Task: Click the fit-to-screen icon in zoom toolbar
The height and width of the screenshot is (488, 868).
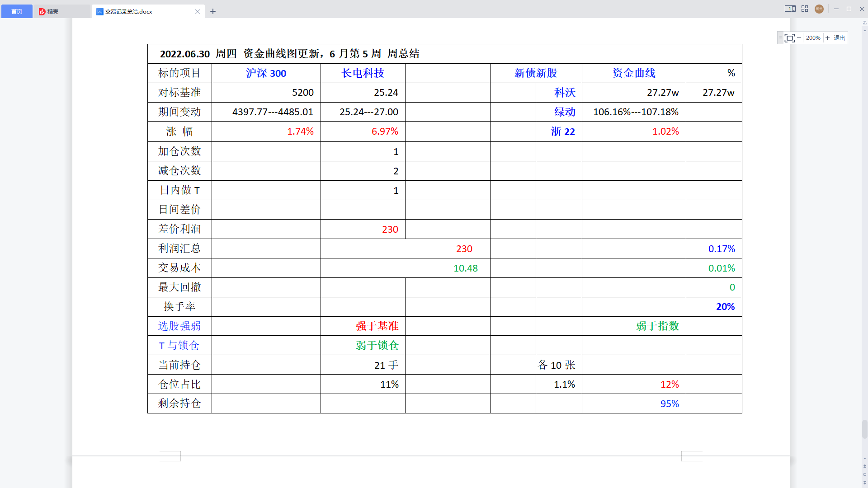Action: pos(789,38)
